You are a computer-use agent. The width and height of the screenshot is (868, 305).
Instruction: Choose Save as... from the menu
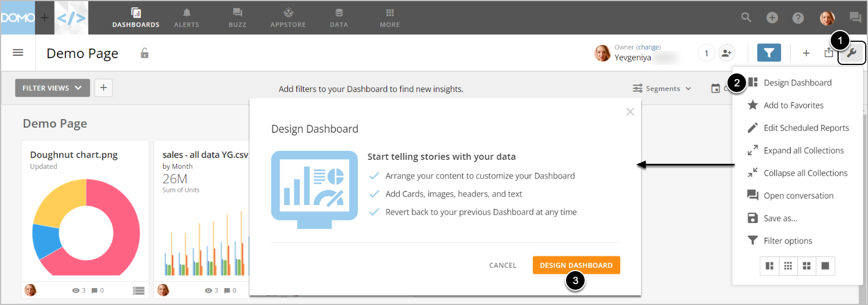780,218
